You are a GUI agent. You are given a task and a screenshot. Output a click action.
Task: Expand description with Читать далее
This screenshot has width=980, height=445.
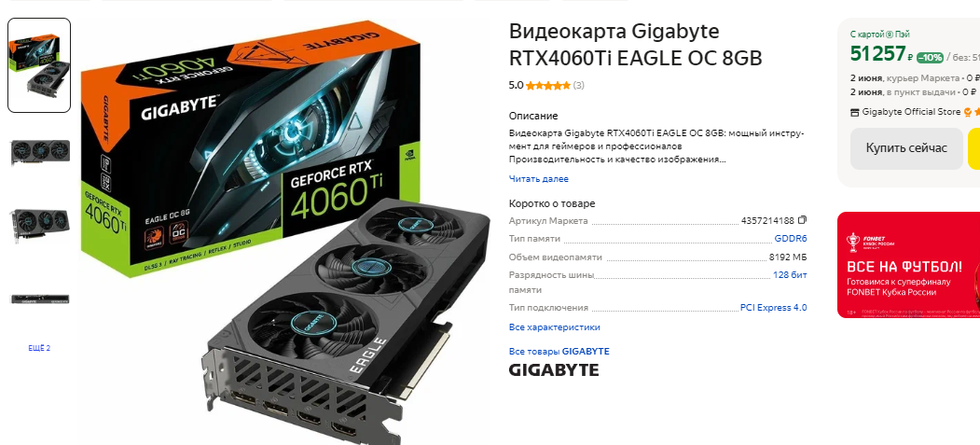click(539, 179)
